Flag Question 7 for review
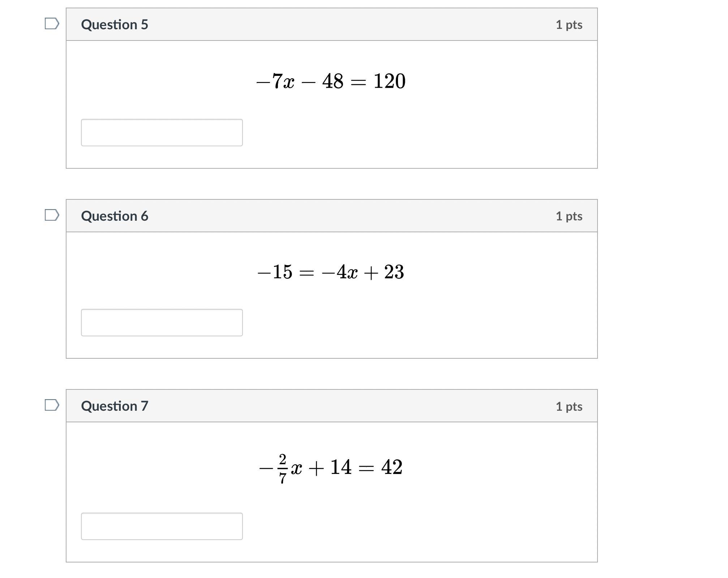Screen dimensions: 728x578 (x=52, y=405)
